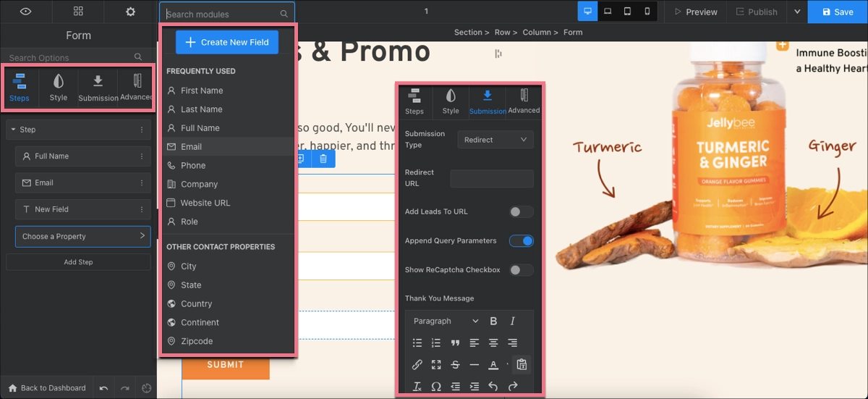Open Submission Type Redirect dropdown
868x399 pixels.
point(495,140)
